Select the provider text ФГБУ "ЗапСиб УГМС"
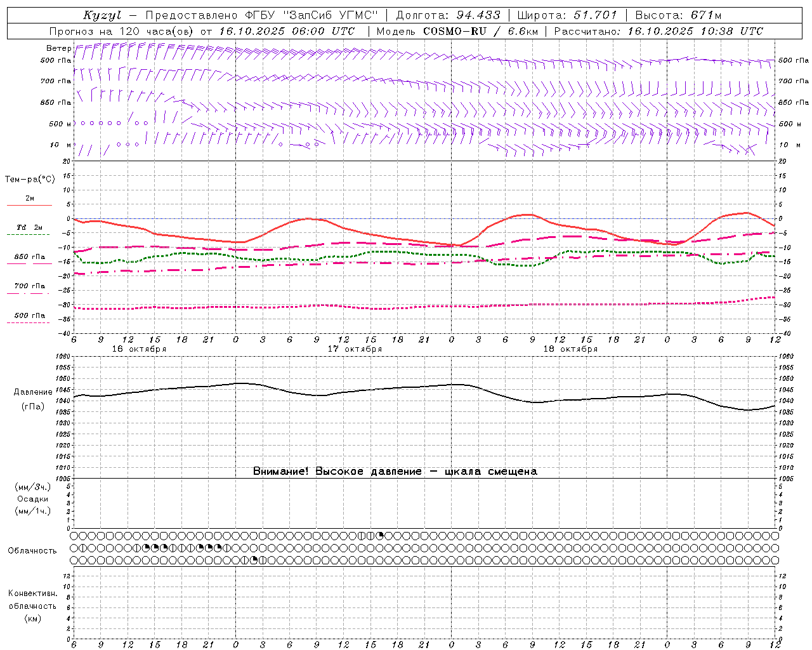Viewport: 812px width, 650px height. tap(311, 15)
